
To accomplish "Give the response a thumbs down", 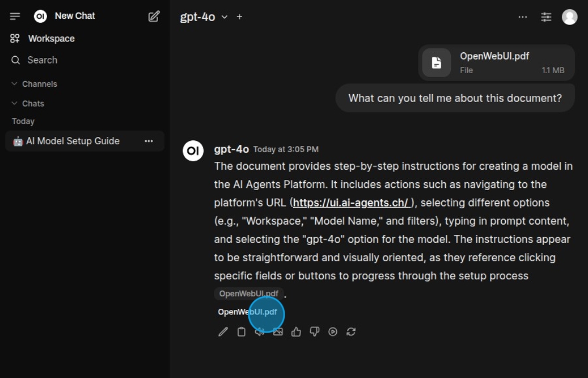I will [x=315, y=332].
